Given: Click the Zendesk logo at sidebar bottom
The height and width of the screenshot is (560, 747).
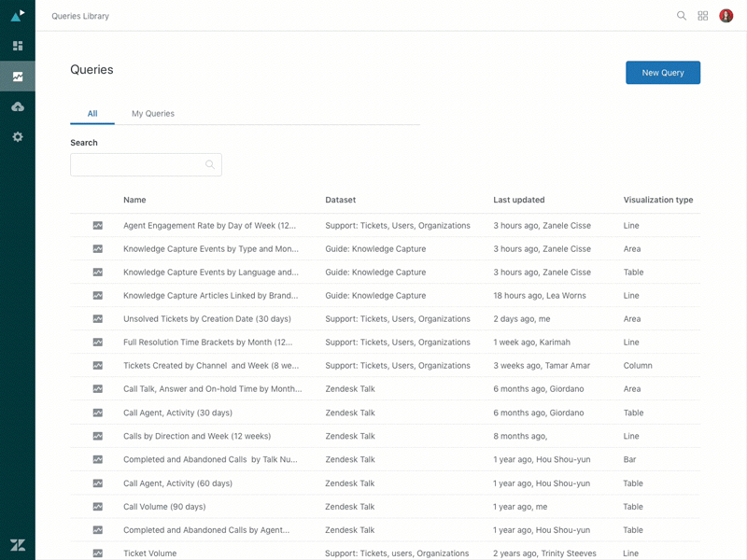Looking at the screenshot, I should click(18, 545).
